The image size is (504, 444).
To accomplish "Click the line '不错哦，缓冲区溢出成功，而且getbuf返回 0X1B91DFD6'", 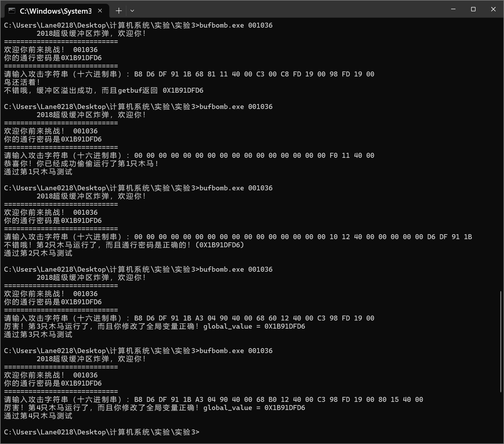I will pyautogui.click(x=104, y=90).
